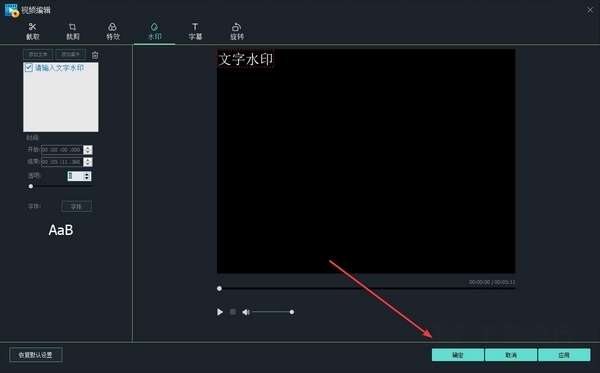Delete watermark with the trash can icon
This screenshot has height=373, width=600.
click(x=95, y=55)
